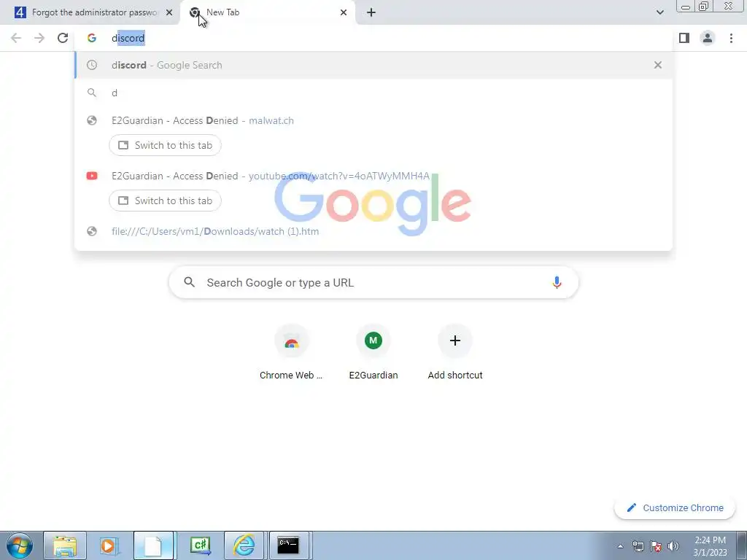Switch to Forgot the administrator password tab
This screenshot has width=747, height=560.
coord(90,12)
